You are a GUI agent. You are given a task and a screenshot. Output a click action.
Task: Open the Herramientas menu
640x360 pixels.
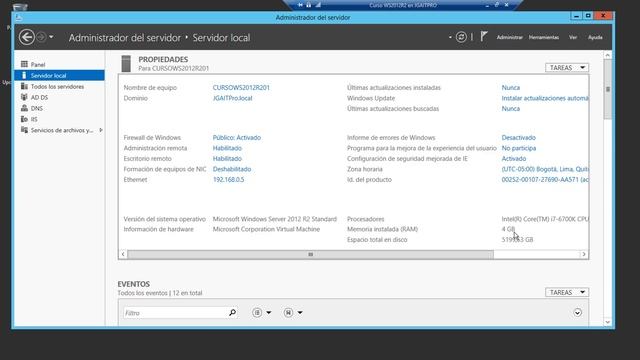point(544,37)
